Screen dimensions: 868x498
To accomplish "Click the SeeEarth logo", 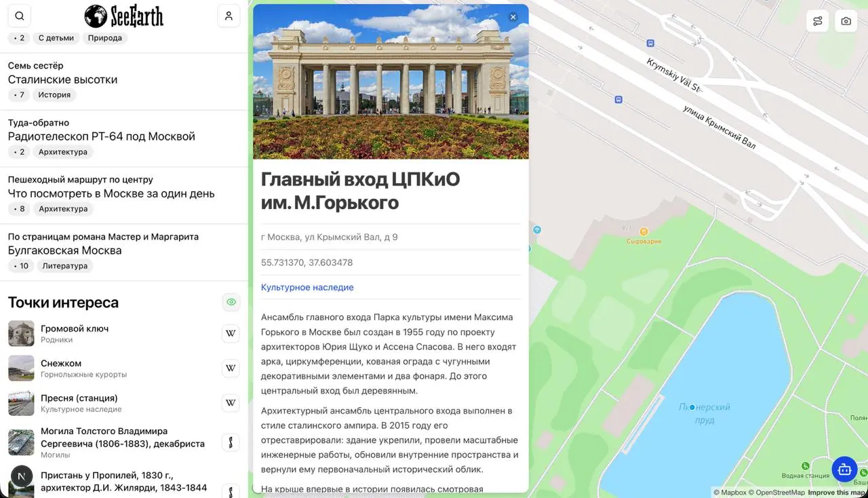I will [x=124, y=16].
